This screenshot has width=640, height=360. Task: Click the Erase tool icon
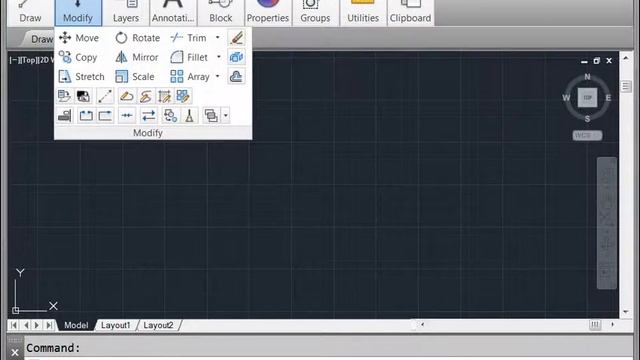click(236, 38)
